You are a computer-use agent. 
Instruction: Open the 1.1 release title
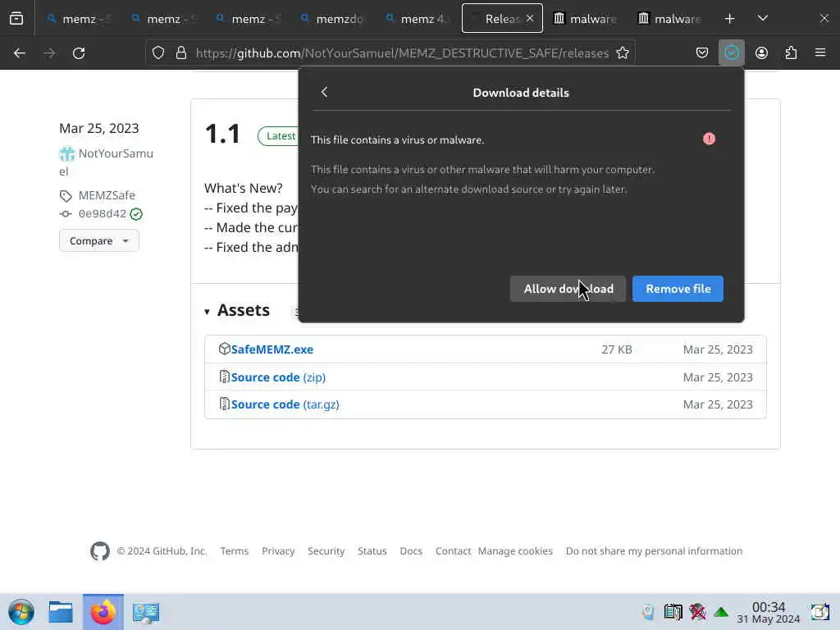pyautogui.click(x=222, y=134)
